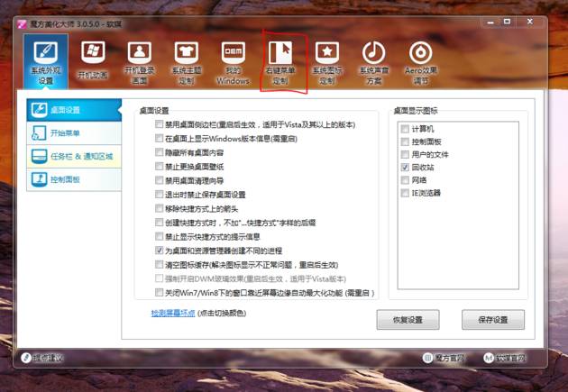568x392 pixels.
Task: Check 网络 desktop icon checkbox
Action: pos(405,180)
